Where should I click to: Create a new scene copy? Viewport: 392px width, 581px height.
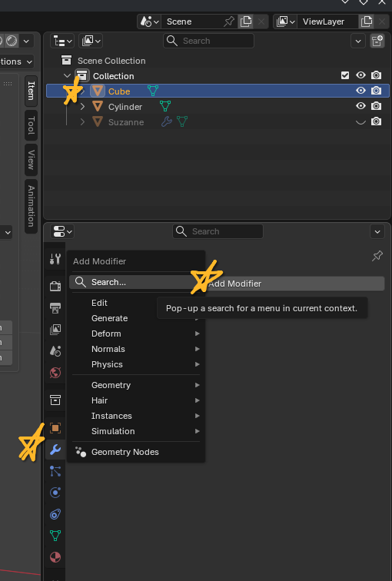click(x=246, y=22)
